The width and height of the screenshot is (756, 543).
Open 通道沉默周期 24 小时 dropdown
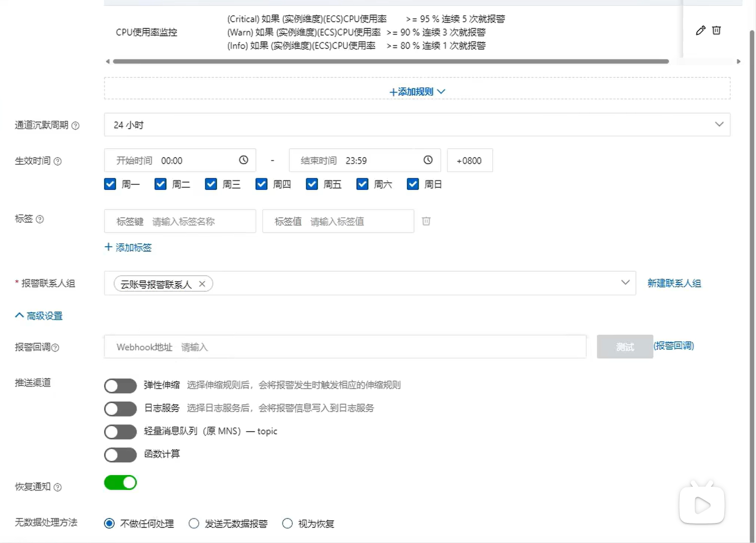[x=417, y=125]
